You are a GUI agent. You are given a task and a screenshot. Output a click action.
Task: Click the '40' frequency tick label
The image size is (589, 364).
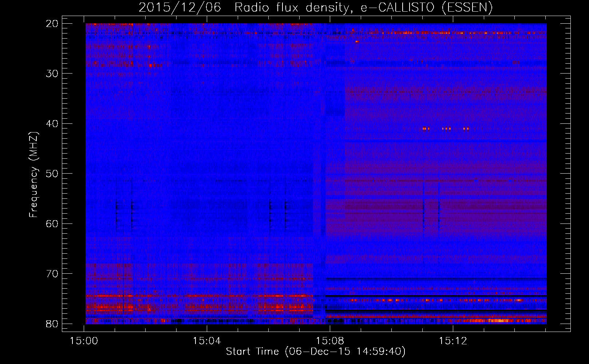click(x=52, y=124)
